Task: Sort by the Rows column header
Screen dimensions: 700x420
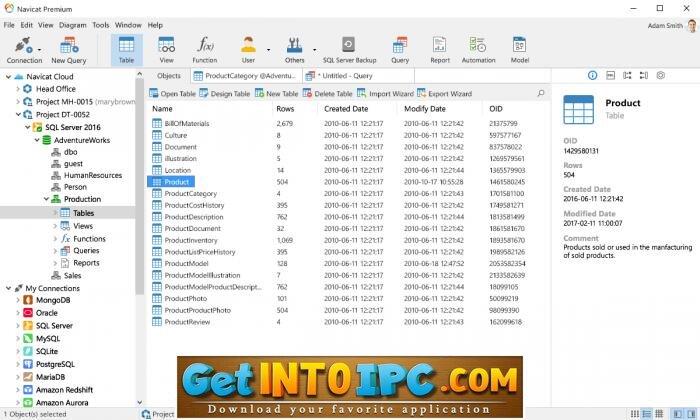Action: [x=285, y=108]
